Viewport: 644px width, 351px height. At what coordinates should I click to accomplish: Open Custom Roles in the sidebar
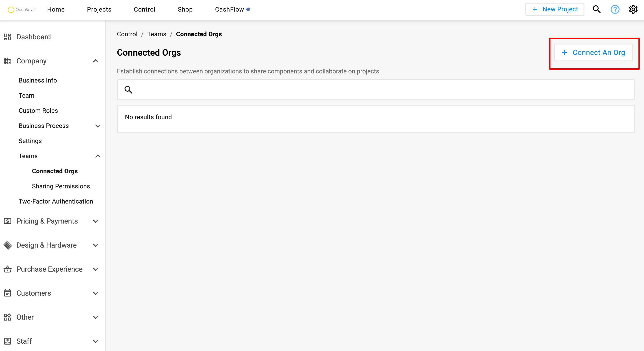coord(38,111)
